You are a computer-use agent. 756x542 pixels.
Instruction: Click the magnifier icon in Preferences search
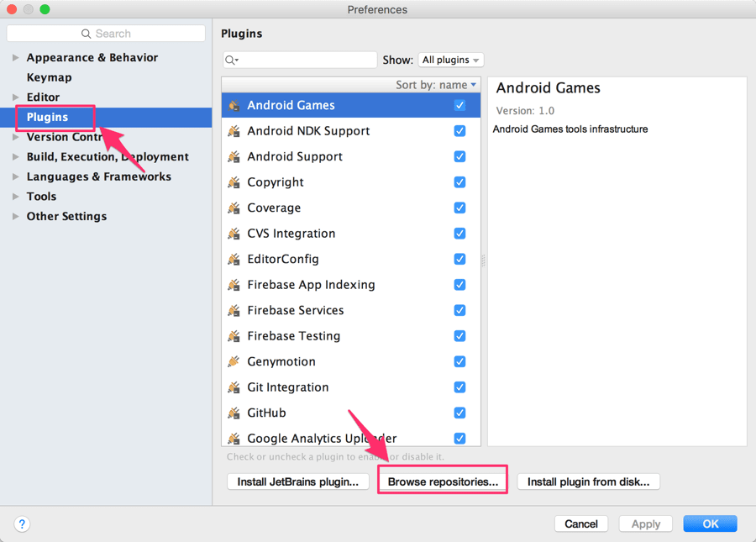coord(86,34)
